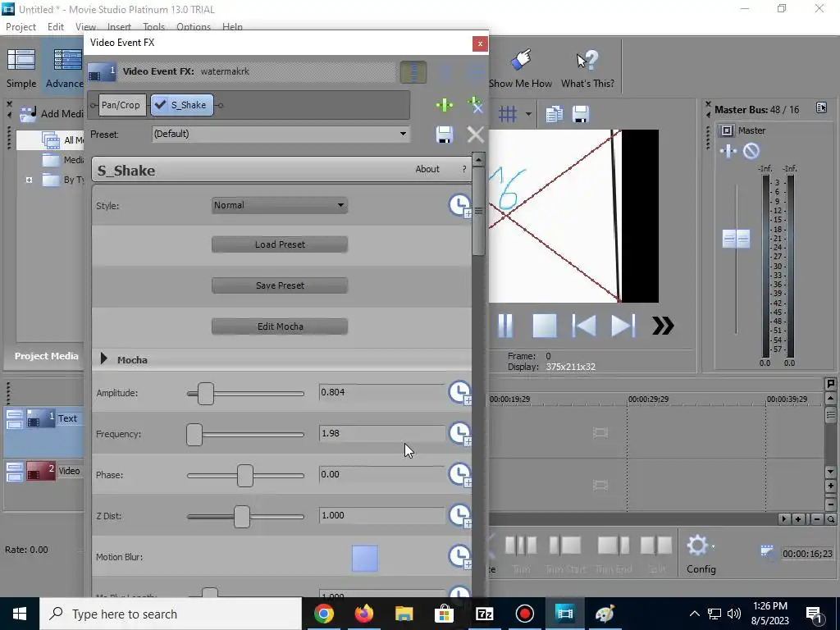This screenshot has height=630, width=840.
Task: Switch to Simple edit mode
Action: pyautogui.click(x=21, y=68)
